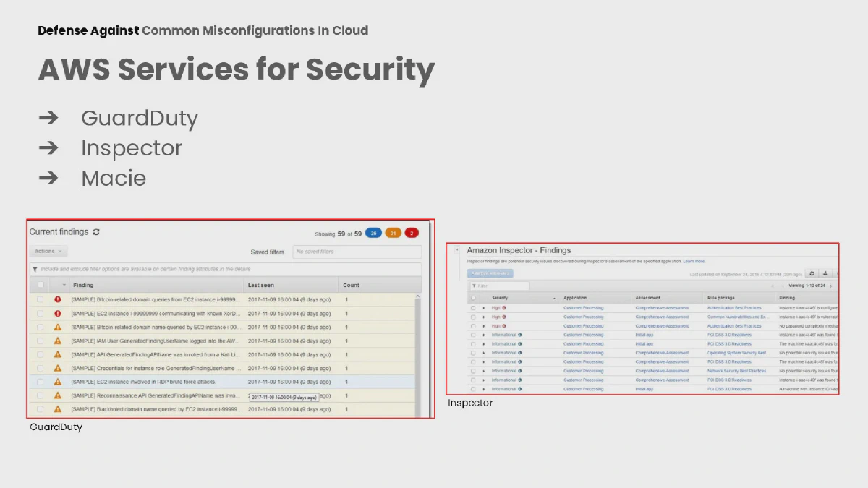868x488 pixels.
Task: Check the Blackholed domain name finding row
Action: click(41, 409)
